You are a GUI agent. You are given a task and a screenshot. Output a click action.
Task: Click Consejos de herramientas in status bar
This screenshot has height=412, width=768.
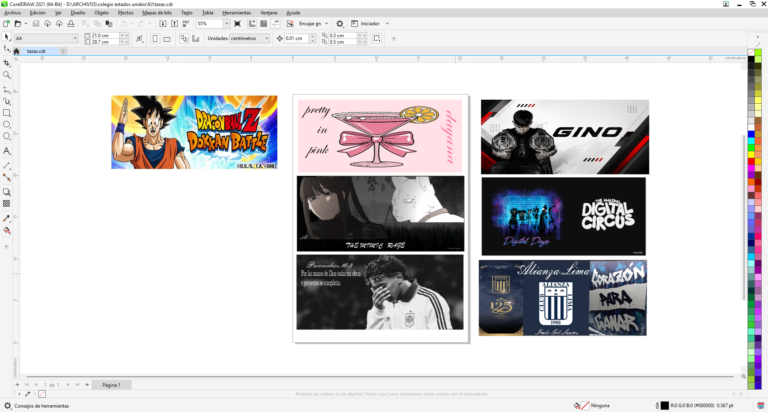[42, 406]
